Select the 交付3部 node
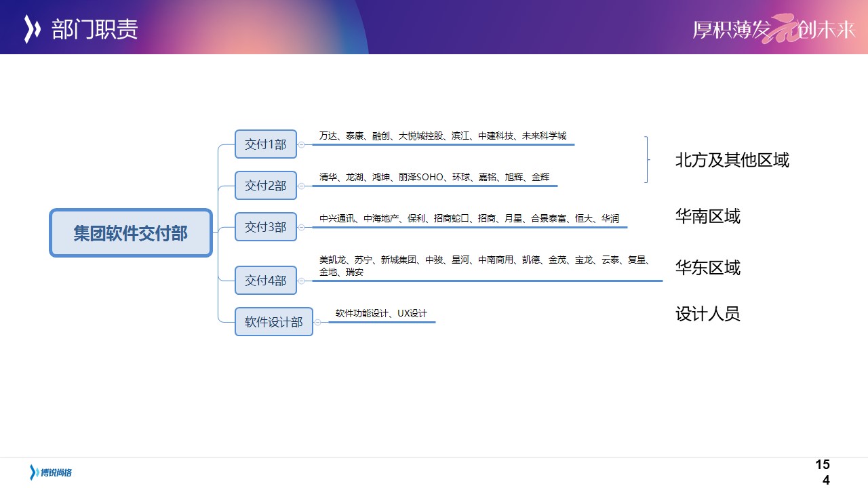Image resolution: width=868 pixels, height=488 pixels. [266, 227]
